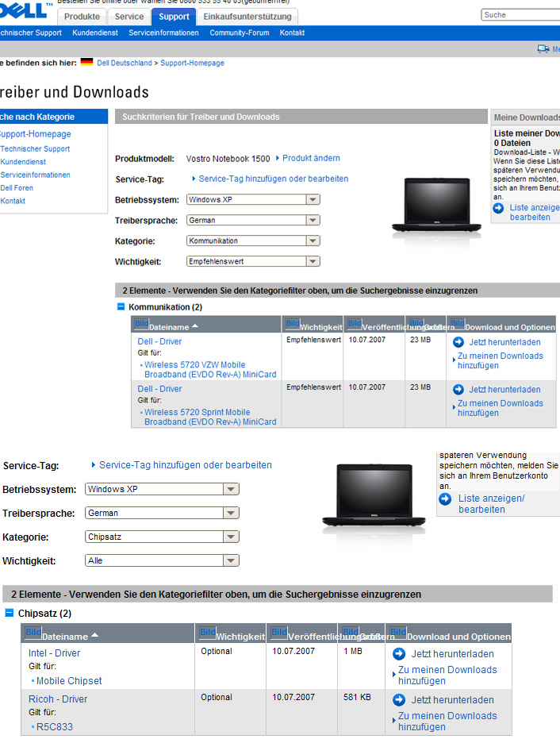Click the '0 Dateien' text in Meine Downloads
Image resolution: width=560 pixels, height=743 pixels.
(x=512, y=143)
